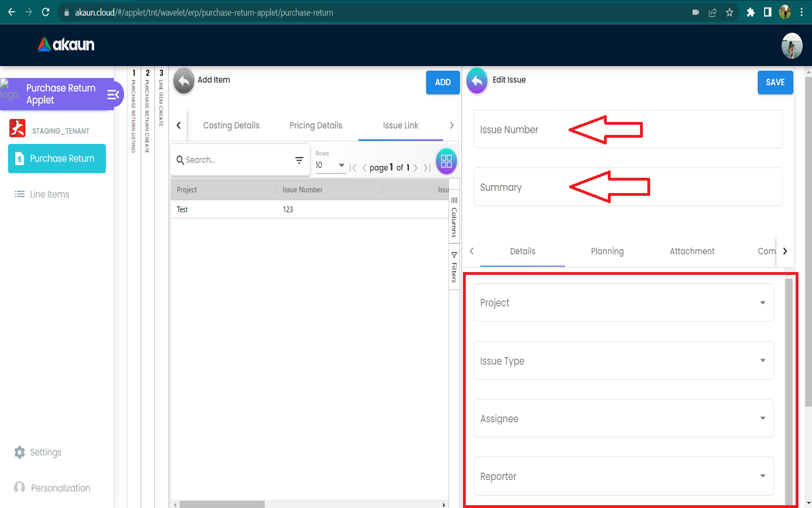
Task: Toggle the browser side panel icon
Action: tap(767, 12)
